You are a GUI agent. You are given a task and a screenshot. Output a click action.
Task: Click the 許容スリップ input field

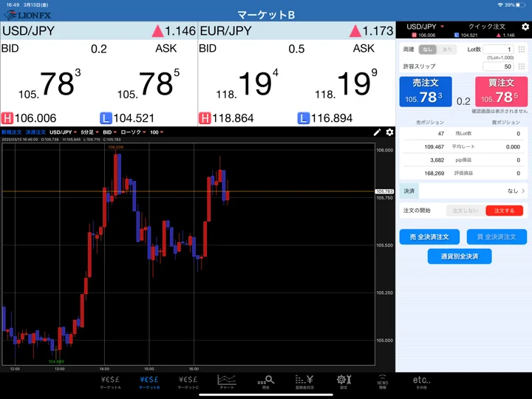pyautogui.click(x=498, y=66)
